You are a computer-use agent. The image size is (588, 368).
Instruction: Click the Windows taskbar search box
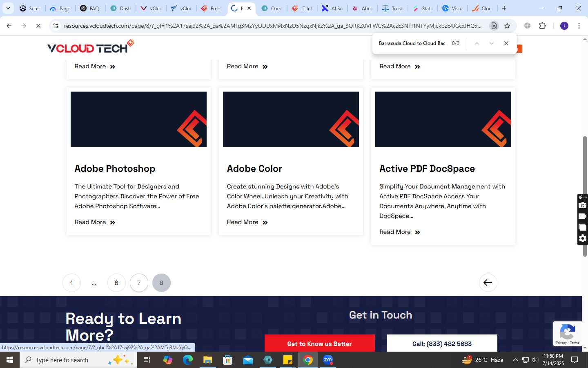(78, 360)
